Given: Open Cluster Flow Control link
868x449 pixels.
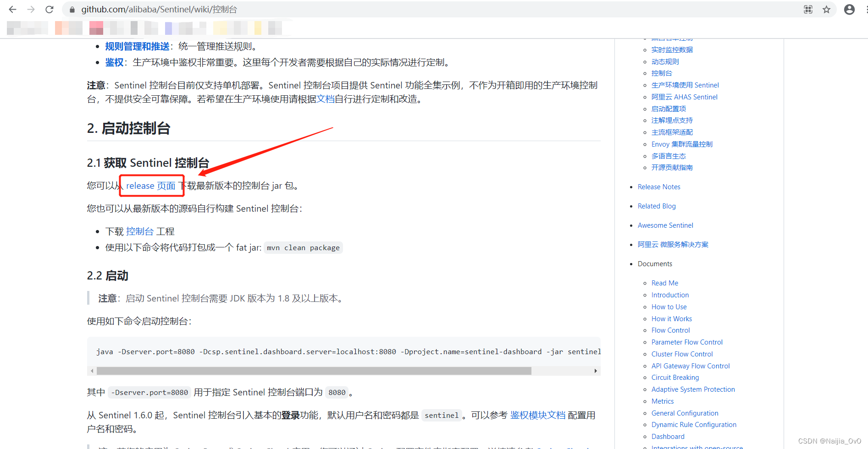Looking at the screenshot, I should point(682,354).
